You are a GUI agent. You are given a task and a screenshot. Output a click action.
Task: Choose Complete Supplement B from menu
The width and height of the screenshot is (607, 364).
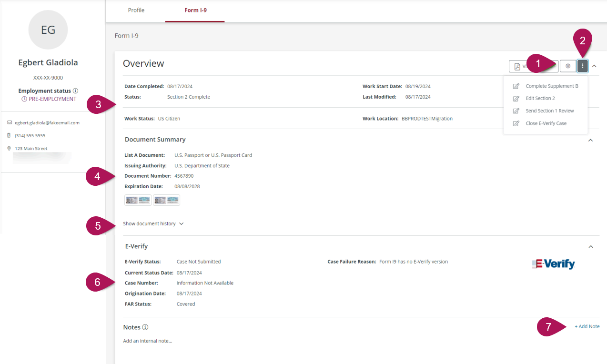click(x=546, y=86)
